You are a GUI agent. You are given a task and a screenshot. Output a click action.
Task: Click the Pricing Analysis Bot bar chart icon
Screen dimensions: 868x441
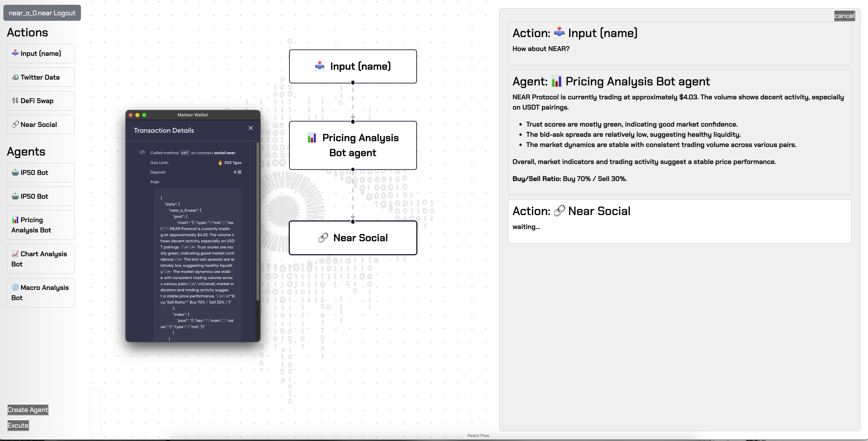pos(15,220)
